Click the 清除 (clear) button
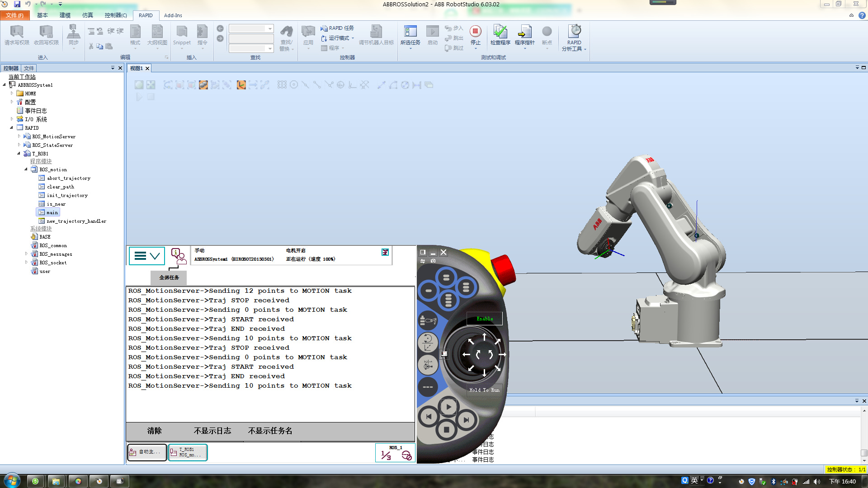868x488 pixels. pos(154,431)
